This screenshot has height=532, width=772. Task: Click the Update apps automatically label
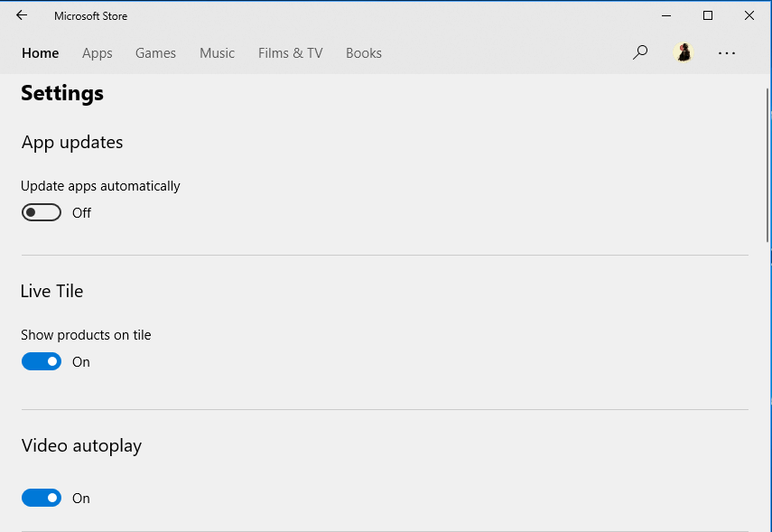[100, 186]
